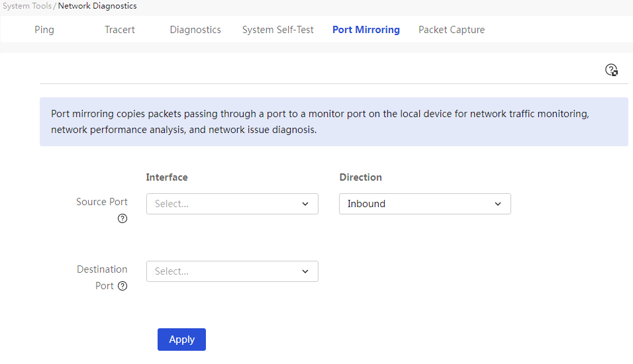Open the Source Port Interface select box

[x=232, y=204]
